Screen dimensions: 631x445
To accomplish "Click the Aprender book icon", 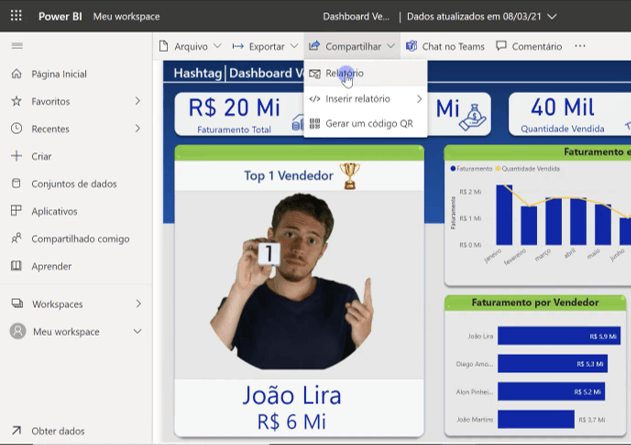I will click(x=16, y=266).
